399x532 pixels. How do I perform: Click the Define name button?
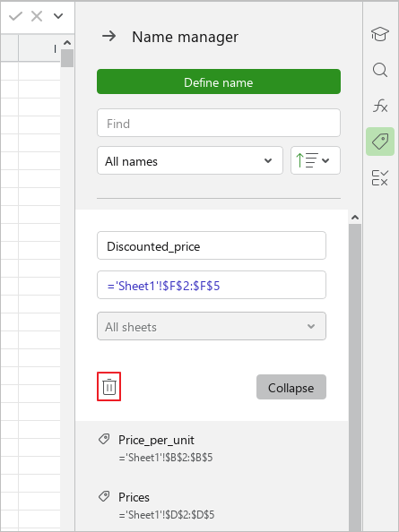tap(219, 82)
